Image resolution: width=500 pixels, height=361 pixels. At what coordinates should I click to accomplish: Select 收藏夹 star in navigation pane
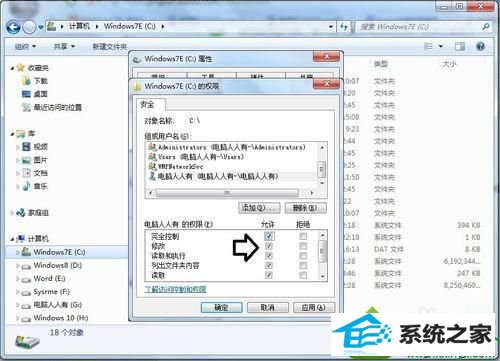point(21,68)
